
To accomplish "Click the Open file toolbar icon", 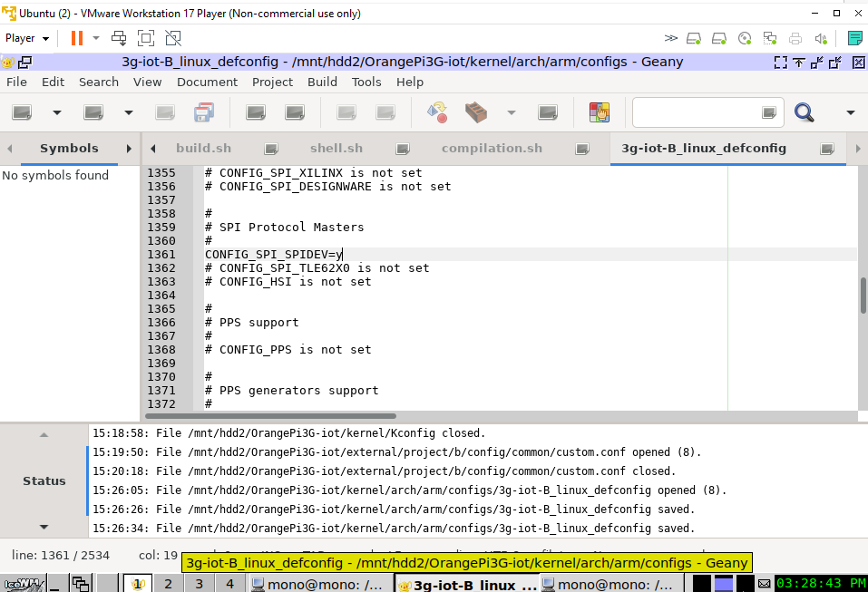I will [x=93, y=112].
